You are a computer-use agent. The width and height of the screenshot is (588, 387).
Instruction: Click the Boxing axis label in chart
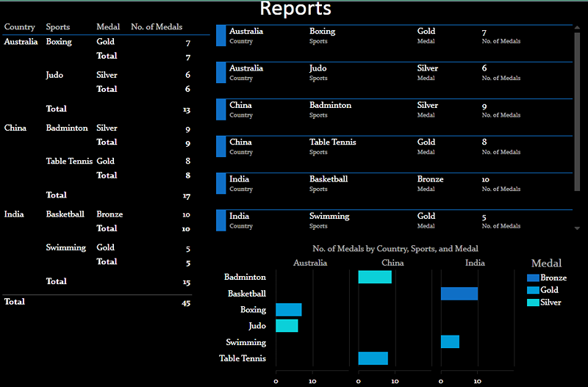(254, 310)
